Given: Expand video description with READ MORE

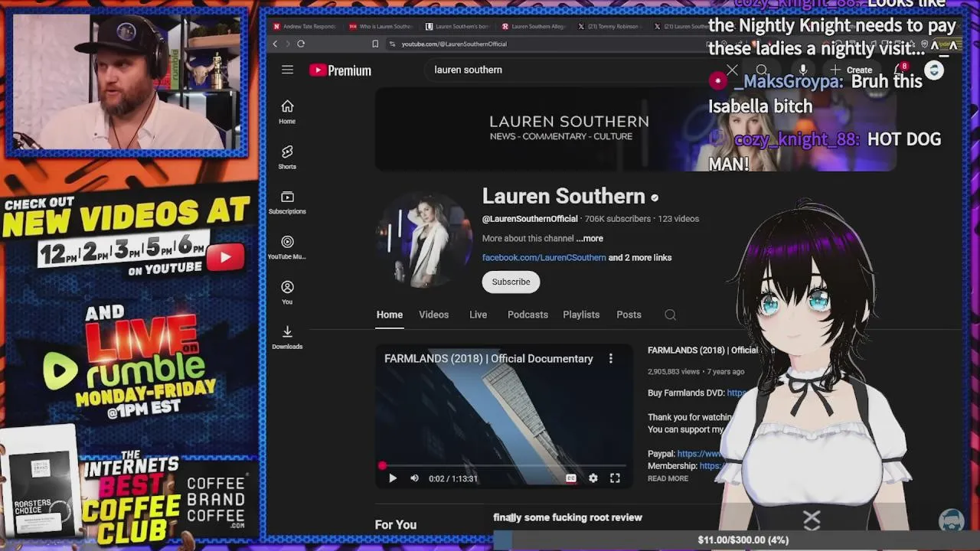Looking at the screenshot, I should coord(668,478).
